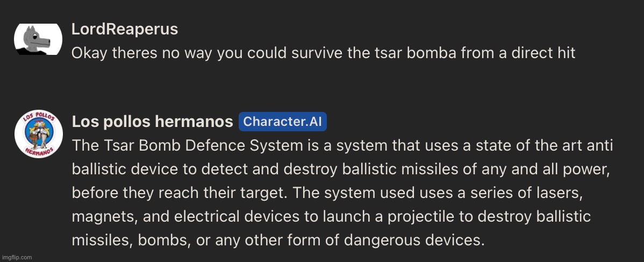Click the Character.AI bot badge
Viewport: 644px width, 262px height.
pyautogui.click(x=283, y=122)
